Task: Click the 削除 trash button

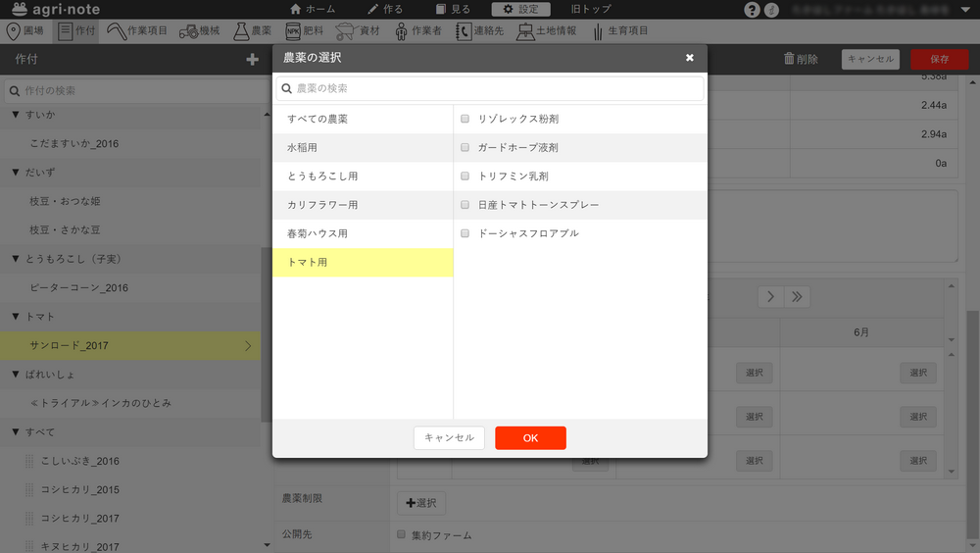Action: (801, 59)
